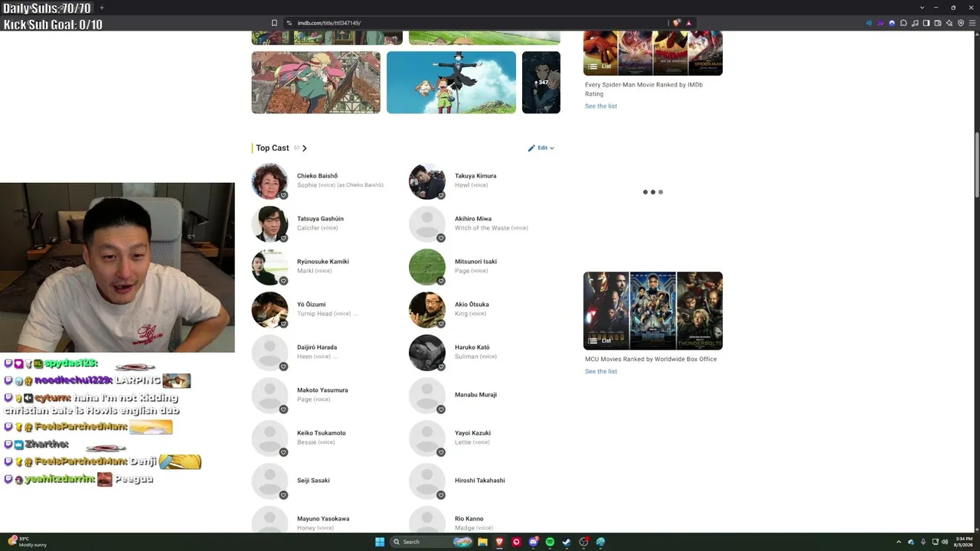The width and height of the screenshot is (980, 551).
Task: Expand full Top Cast list via arrow
Action: (x=304, y=148)
